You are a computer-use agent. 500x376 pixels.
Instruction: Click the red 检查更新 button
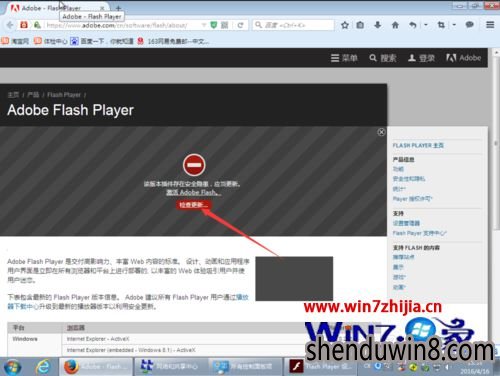(x=193, y=205)
